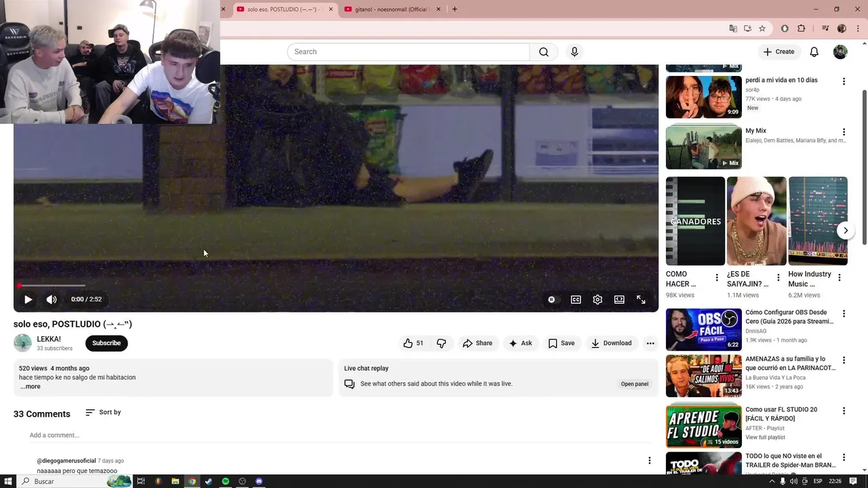This screenshot has width=868, height=488.
Task: Open more actions under the video
Action: click(650, 343)
